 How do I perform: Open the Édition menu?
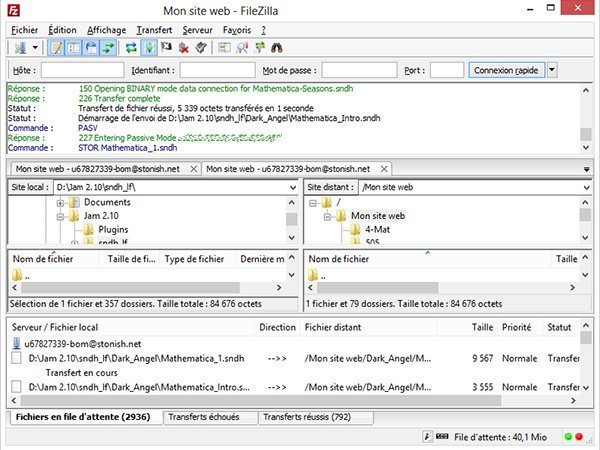(62, 30)
